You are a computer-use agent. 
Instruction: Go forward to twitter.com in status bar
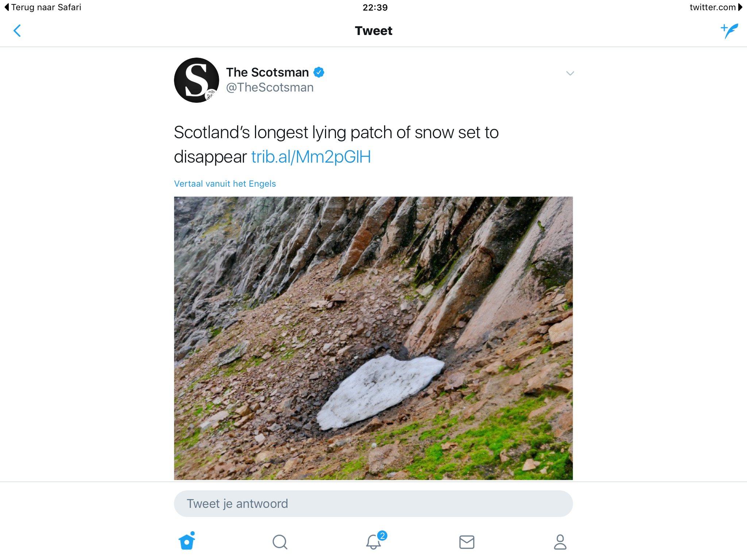click(716, 7)
